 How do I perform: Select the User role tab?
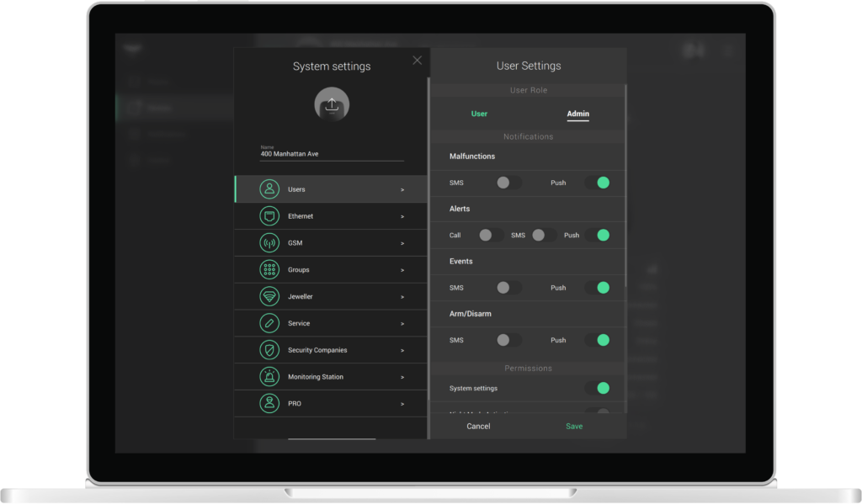coord(479,114)
